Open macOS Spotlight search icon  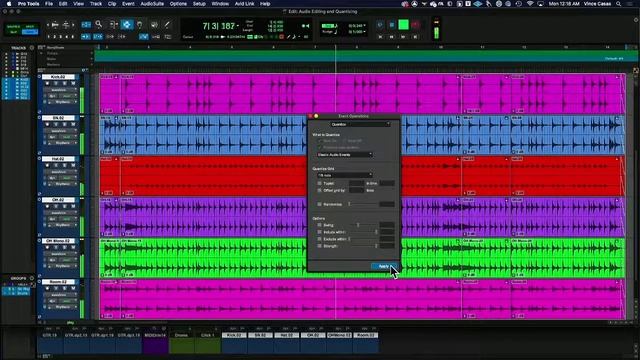(619, 4)
